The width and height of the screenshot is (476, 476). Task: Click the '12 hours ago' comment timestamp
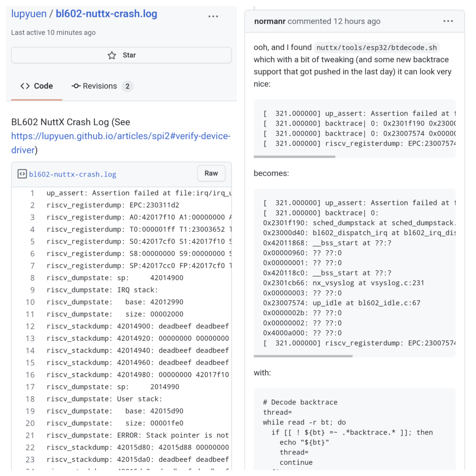click(x=357, y=21)
